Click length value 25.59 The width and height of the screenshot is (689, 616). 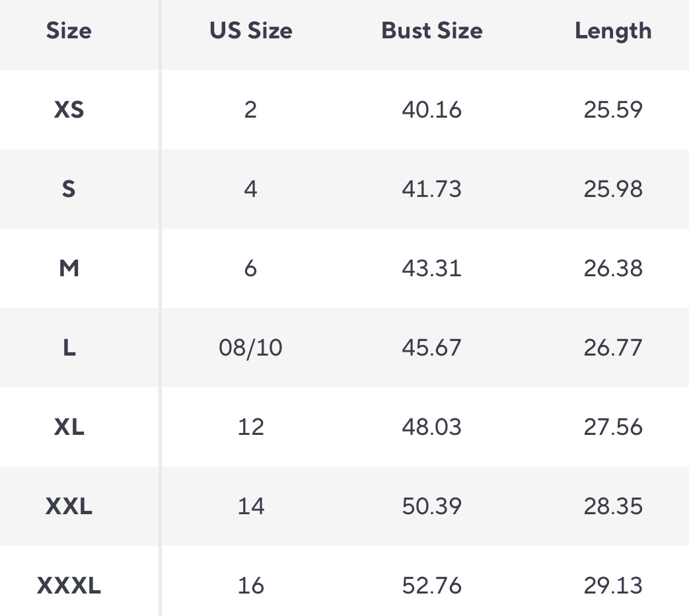point(613,110)
